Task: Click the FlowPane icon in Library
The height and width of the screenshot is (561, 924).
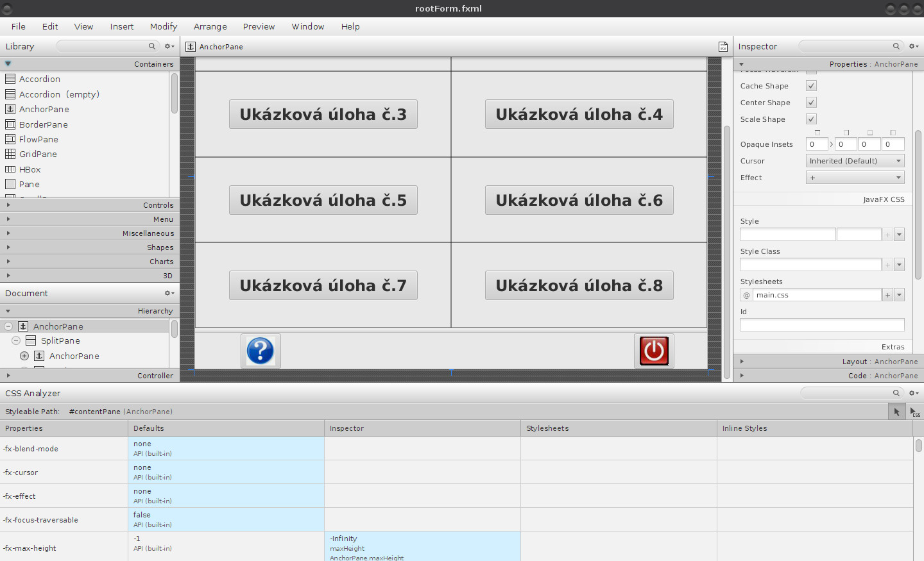Action: [10, 139]
